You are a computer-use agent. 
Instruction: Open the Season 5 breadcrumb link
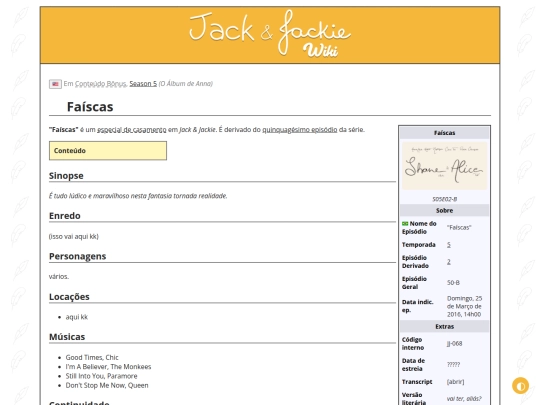143,84
